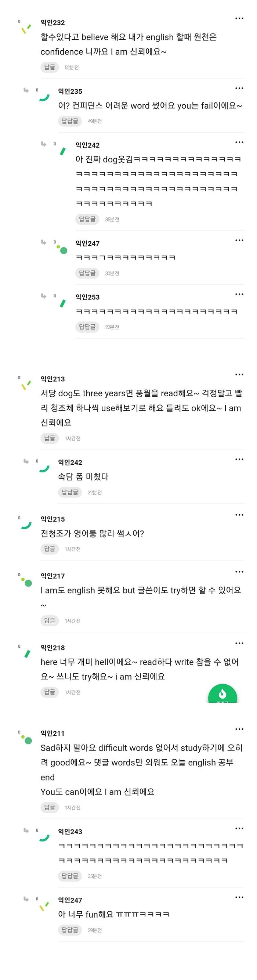Open more options for 익인213's comment

(239, 374)
